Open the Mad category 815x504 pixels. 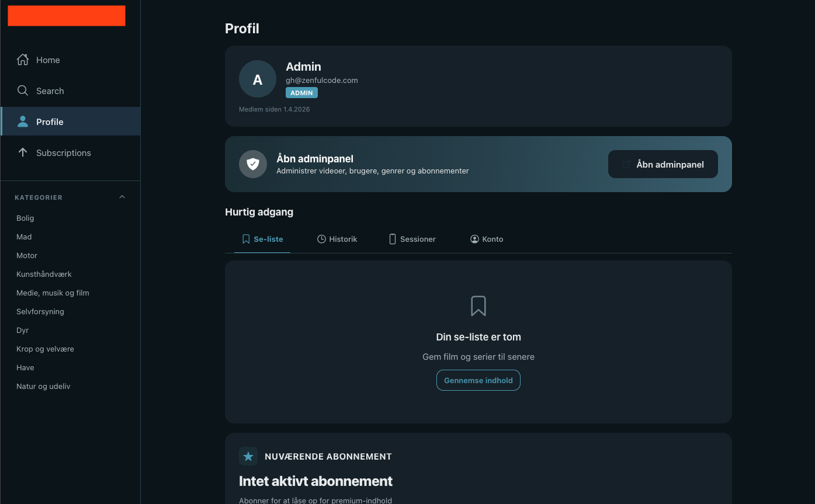point(24,237)
